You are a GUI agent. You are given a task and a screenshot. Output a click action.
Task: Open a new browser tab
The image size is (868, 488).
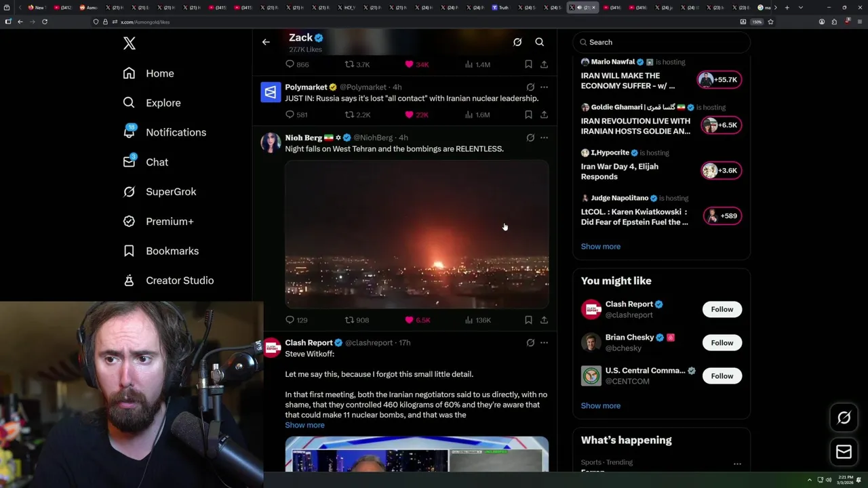click(x=787, y=7)
